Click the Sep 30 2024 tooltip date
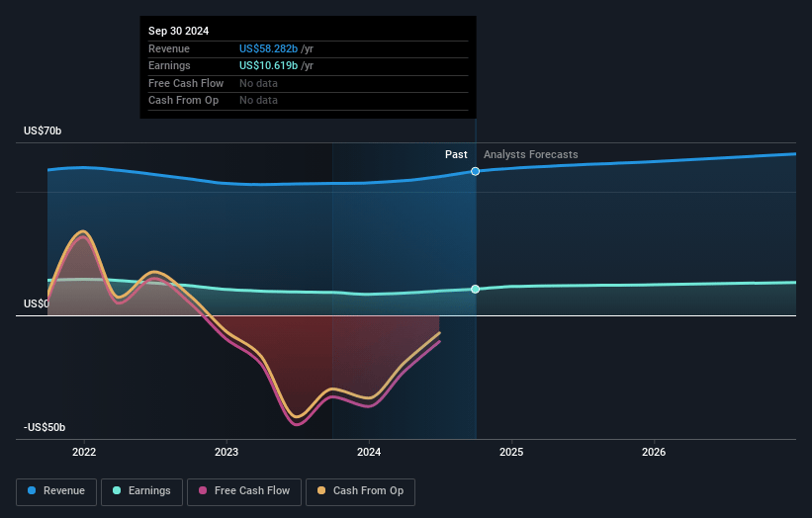 [179, 31]
